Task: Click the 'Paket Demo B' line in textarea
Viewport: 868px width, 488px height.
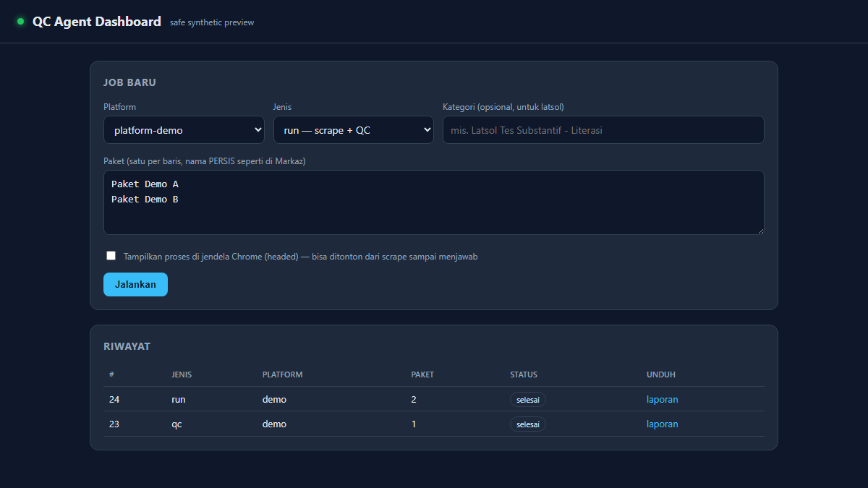Action: point(145,199)
